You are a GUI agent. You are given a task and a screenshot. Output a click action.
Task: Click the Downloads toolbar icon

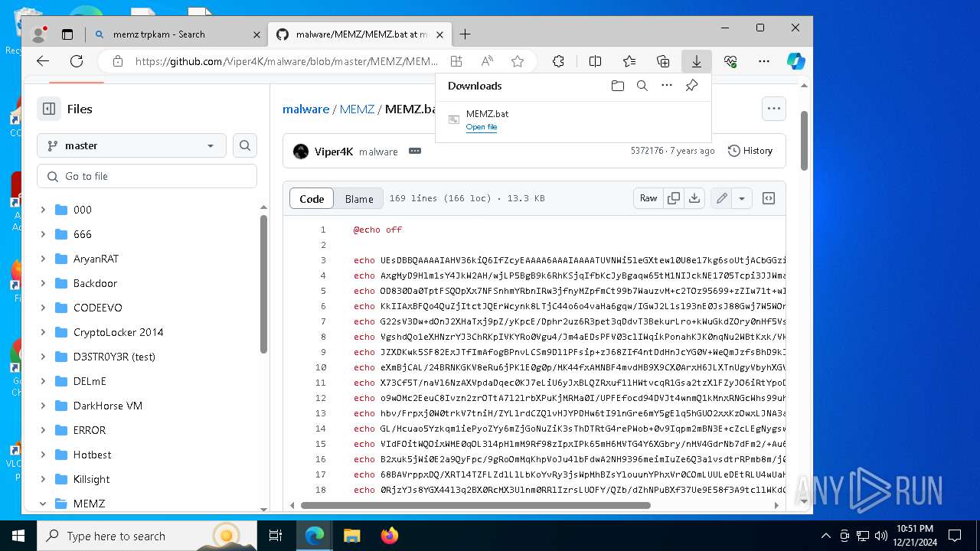coord(697,61)
